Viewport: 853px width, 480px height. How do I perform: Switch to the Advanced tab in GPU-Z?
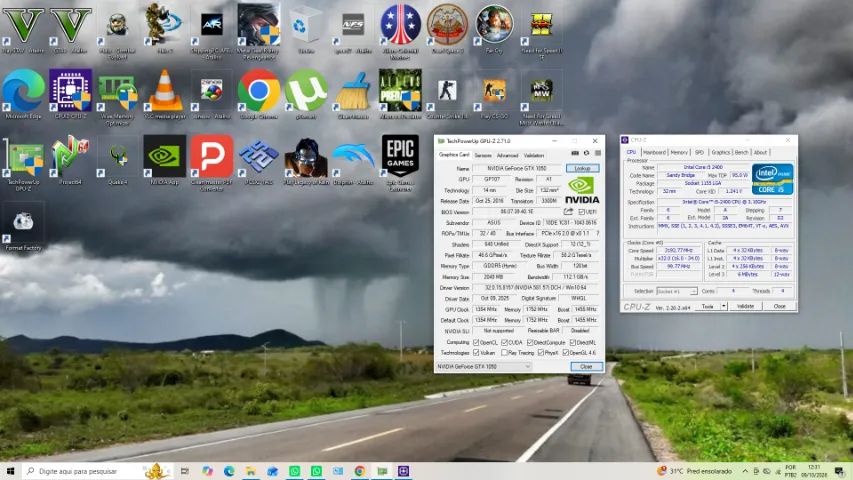(x=507, y=155)
